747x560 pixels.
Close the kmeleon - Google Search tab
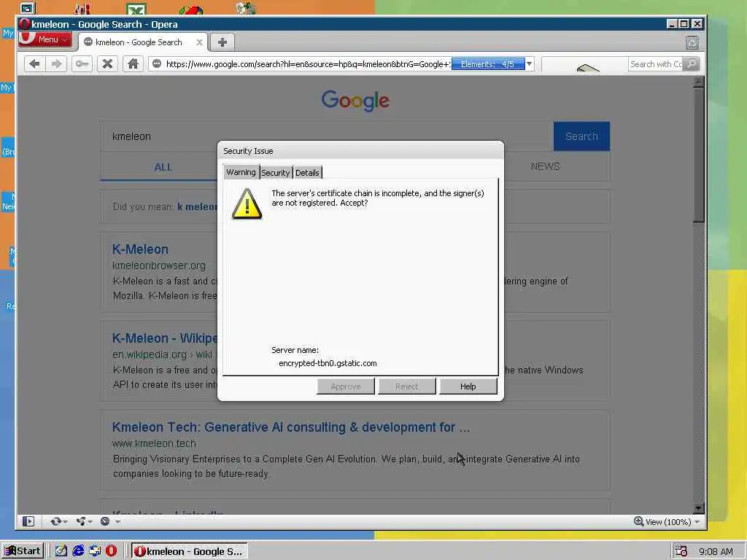(x=199, y=42)
